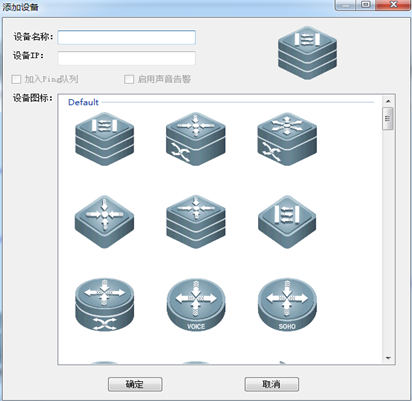Screen dimensions: 412x401
Task: Choose the converging-arrows switch icon with crossed arrows
Action: pyautogui.click(x=196, y=139)
